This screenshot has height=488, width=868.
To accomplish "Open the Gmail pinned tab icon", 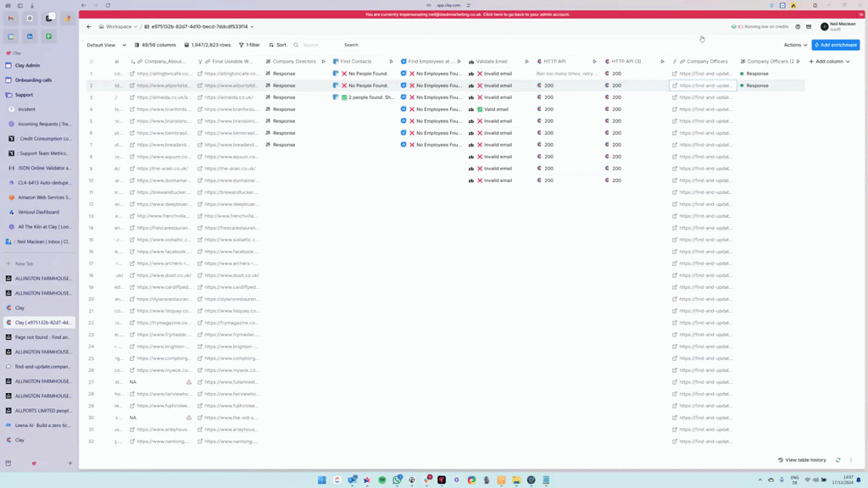I will [x=11, y=18].
